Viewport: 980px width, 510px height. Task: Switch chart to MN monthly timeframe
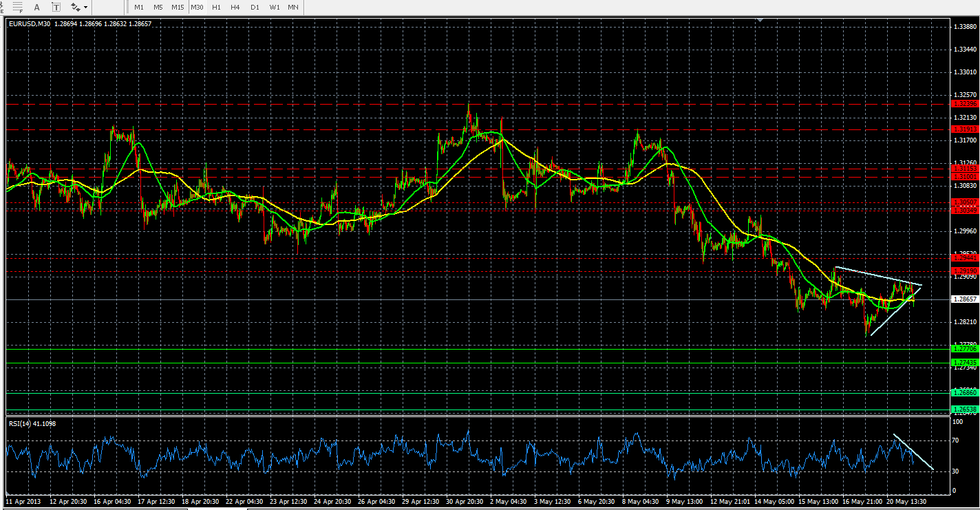[x=293, y=7]
